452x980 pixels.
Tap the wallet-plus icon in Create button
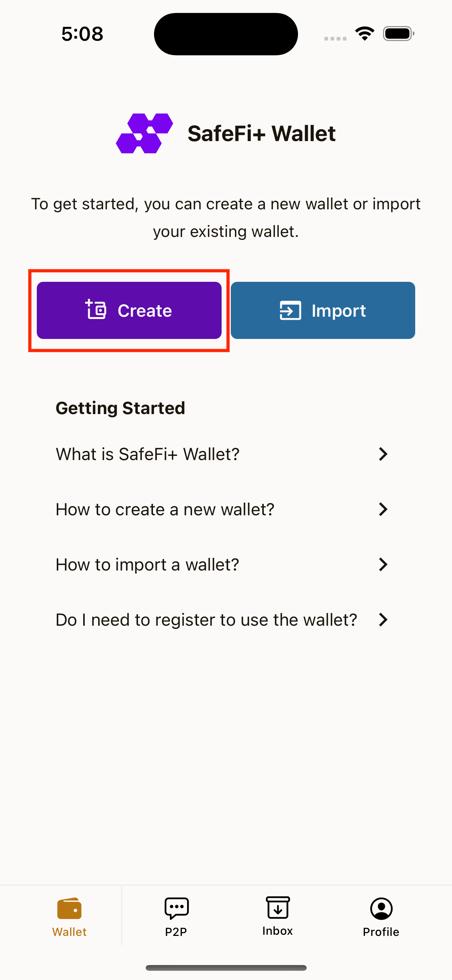(x=96, y=310)
